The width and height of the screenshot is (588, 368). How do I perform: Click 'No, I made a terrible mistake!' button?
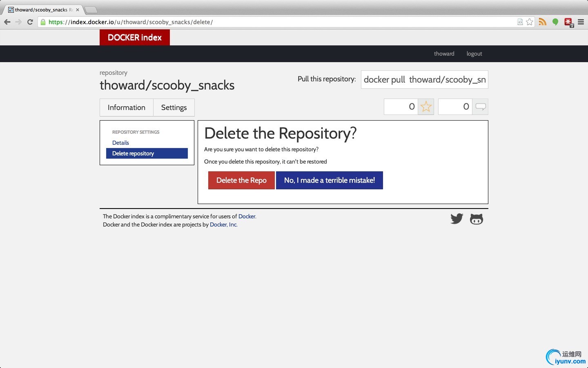click(330, 180)
